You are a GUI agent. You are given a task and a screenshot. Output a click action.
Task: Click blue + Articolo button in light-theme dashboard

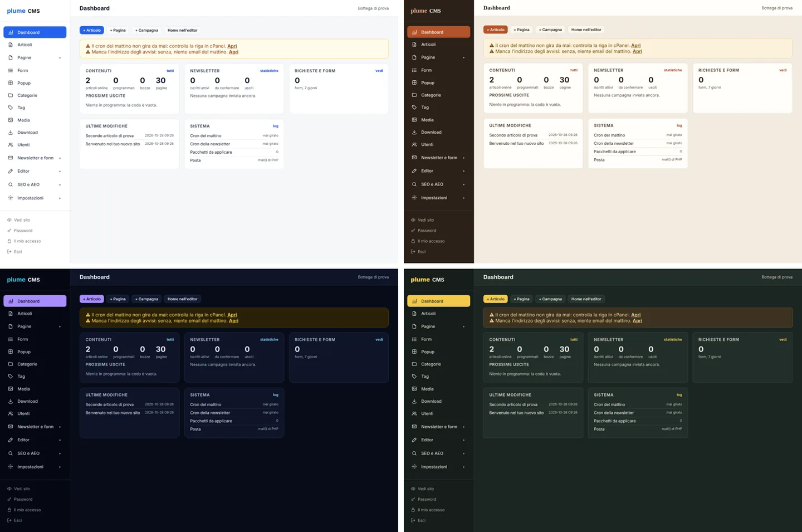point(92,30)
